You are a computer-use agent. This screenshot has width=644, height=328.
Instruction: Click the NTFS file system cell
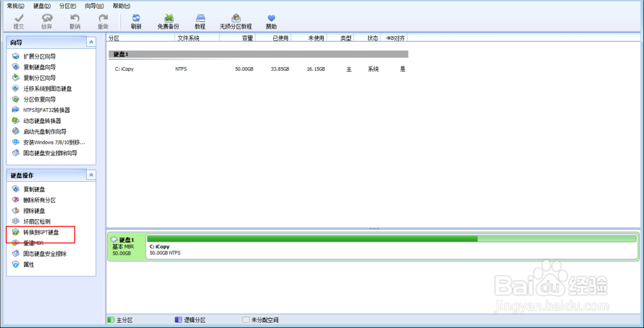tap(181, 69)
